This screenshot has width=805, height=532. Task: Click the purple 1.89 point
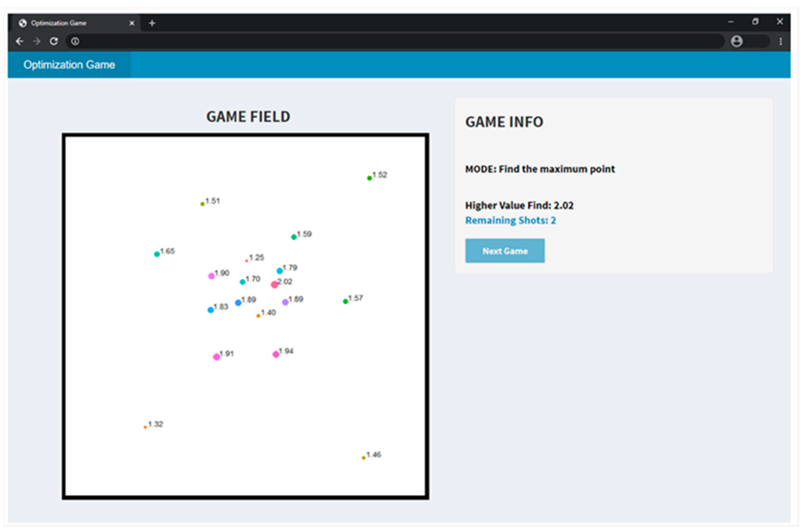coord(285,302)
